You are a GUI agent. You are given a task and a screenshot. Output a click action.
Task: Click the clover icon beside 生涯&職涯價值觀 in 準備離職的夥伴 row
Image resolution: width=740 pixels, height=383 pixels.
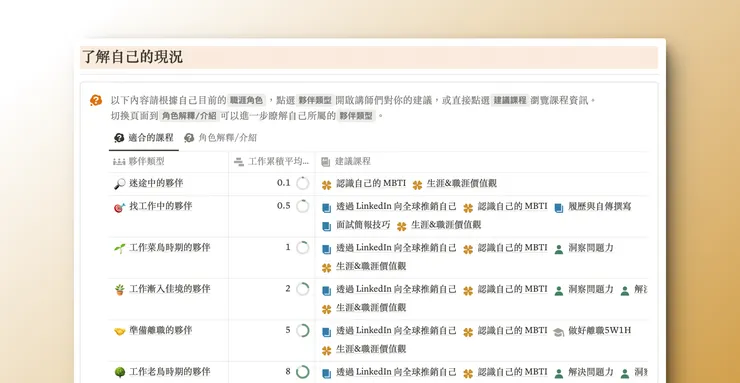[327, 351]
